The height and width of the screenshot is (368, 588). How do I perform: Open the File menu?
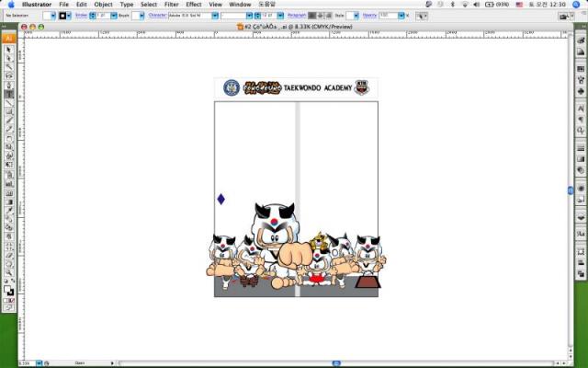point(63,5)
